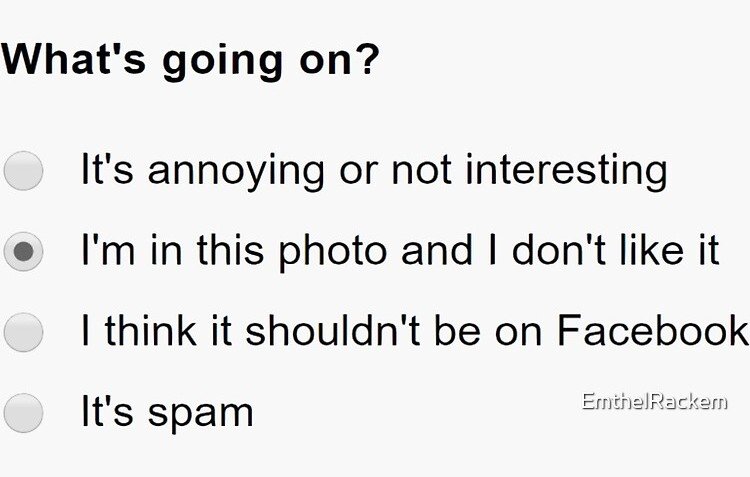Click the "It's spam" label text

167,412
